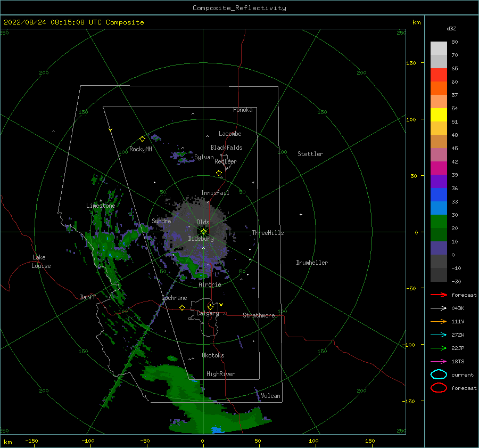Click the blue high-reflectivity cell at bottom edge
479x448 pixels.
pos(218,430)
